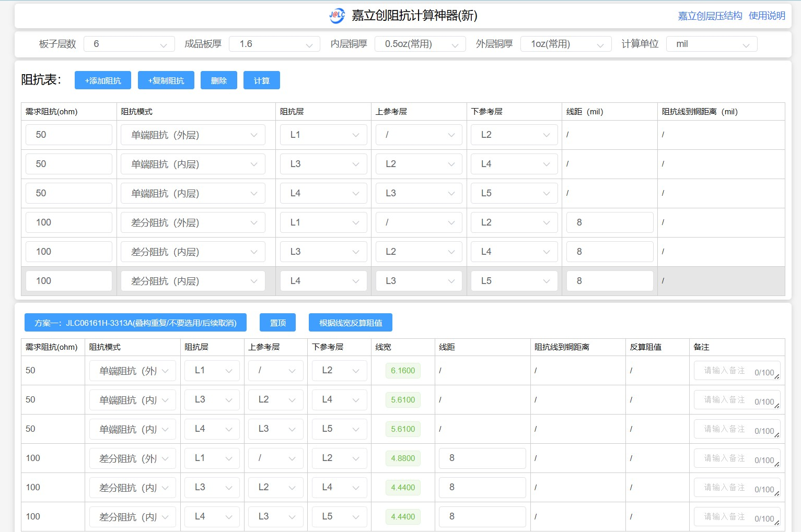Open 阻抗表 100-ohm L3 row's L4 下参考层 dropdown
801x532 pixels.
515,252
